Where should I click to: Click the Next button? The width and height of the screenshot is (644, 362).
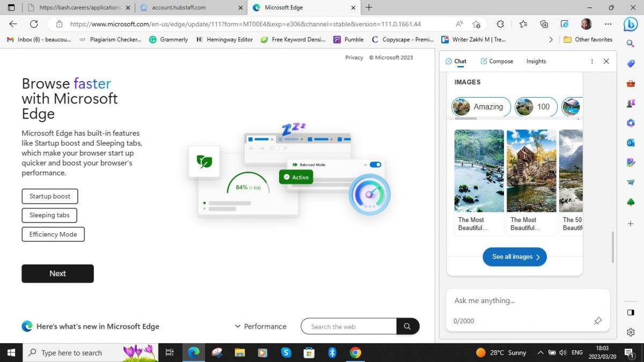pos(57,274)
